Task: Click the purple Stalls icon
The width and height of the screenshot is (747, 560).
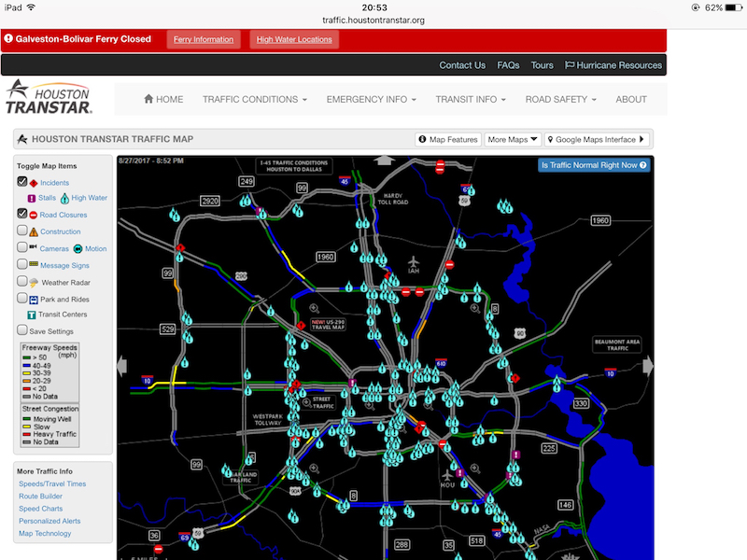Action: (32, 198)
